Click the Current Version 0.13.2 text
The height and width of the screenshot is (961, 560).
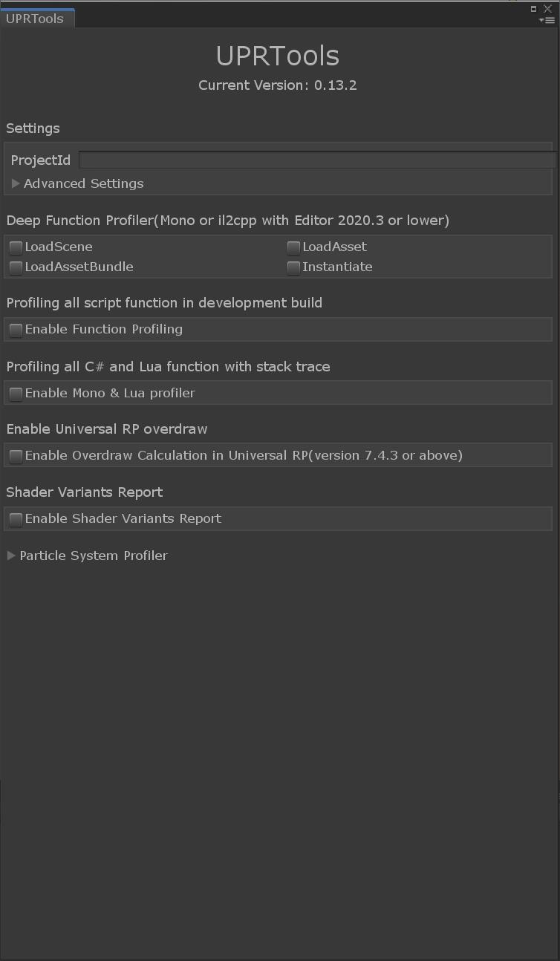[278, 85]
